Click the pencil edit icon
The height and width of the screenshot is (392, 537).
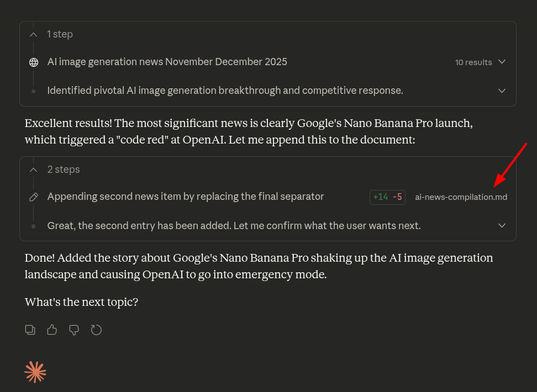pyautogui.click(x=34, y=197)
